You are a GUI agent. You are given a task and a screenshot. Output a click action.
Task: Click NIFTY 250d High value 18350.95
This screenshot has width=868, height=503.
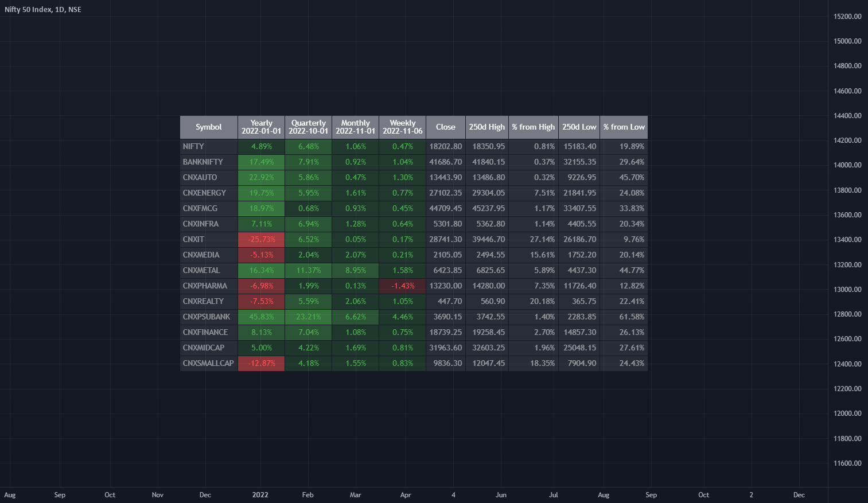pos(487,147)
